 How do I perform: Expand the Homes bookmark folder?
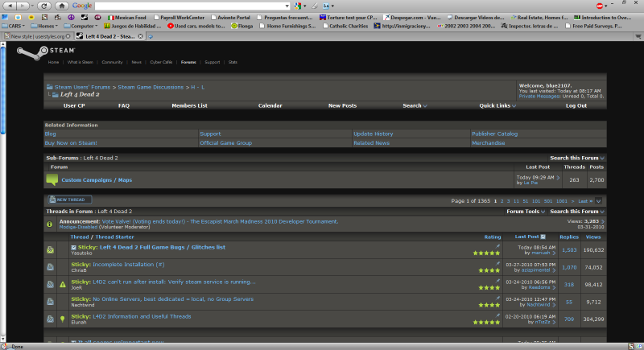click(x=44, y=26)
